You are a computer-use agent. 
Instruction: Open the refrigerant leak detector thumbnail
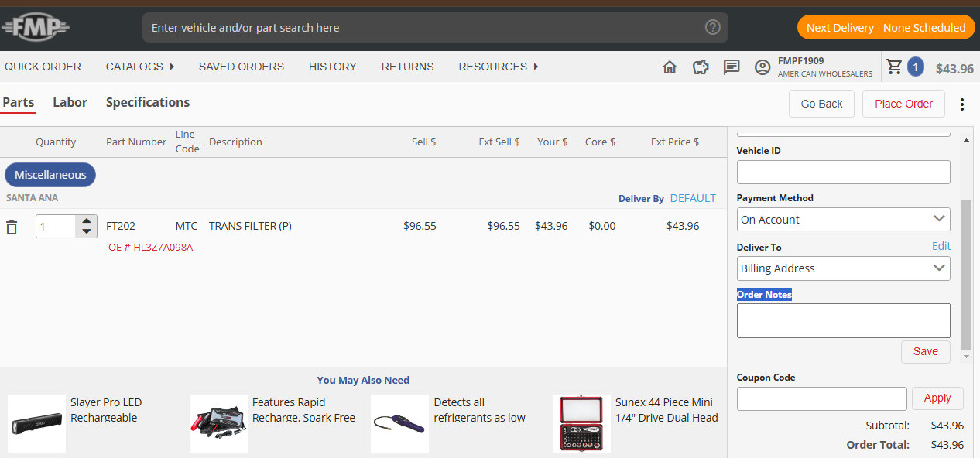(x=399, y=423)
